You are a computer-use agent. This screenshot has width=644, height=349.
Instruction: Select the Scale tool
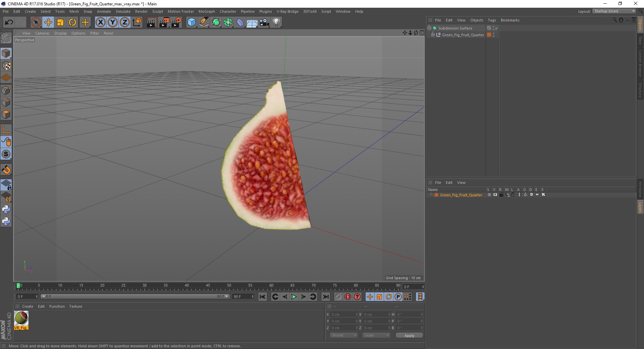[60, 22]
